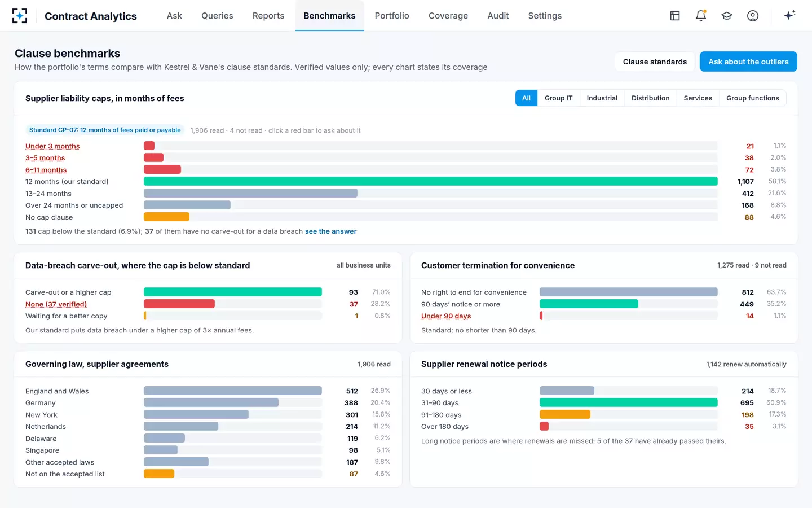
Task: Filter liability caps by Distribution
Action: [650, 98]
